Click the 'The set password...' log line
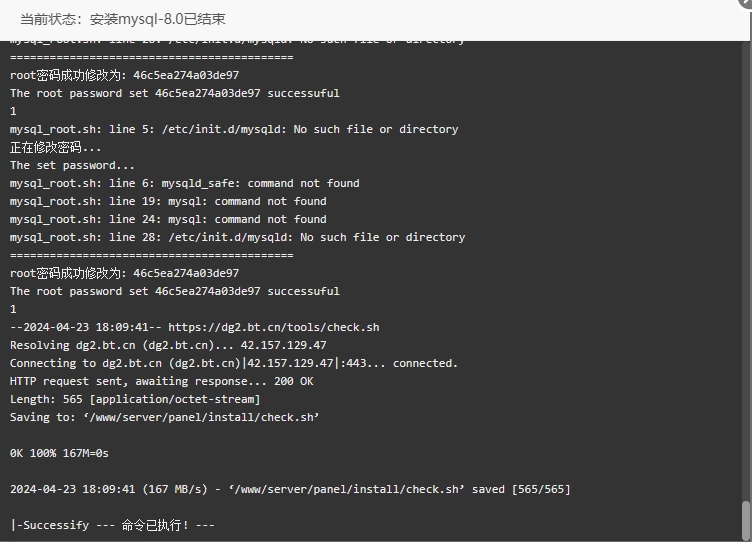This screenshot has width=752, height=542. [72, 165]
